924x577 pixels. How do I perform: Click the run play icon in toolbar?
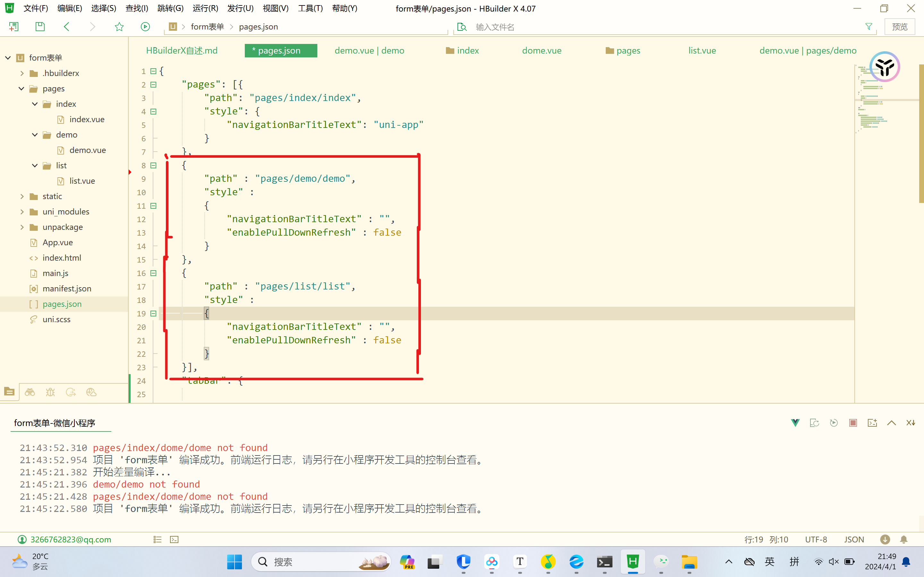tap(145, 27)
